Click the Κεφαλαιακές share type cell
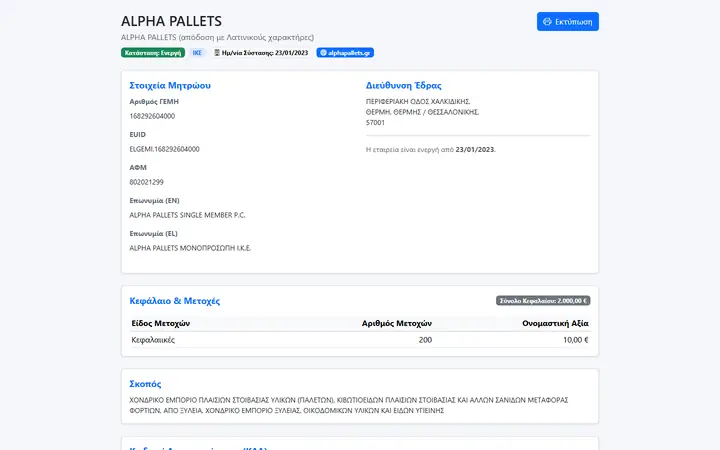The width and height of the screenshot is (720, 450). tap(153, 340)
